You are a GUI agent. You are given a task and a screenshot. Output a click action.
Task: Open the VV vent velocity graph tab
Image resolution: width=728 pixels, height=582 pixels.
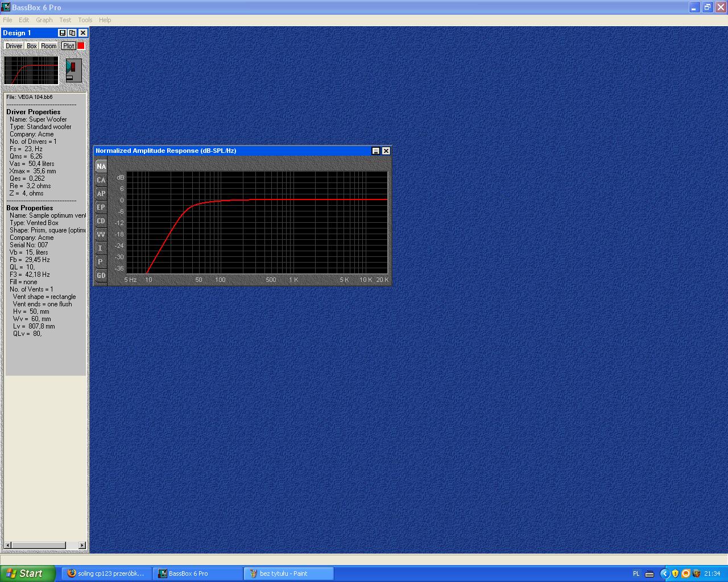[101, 235]
